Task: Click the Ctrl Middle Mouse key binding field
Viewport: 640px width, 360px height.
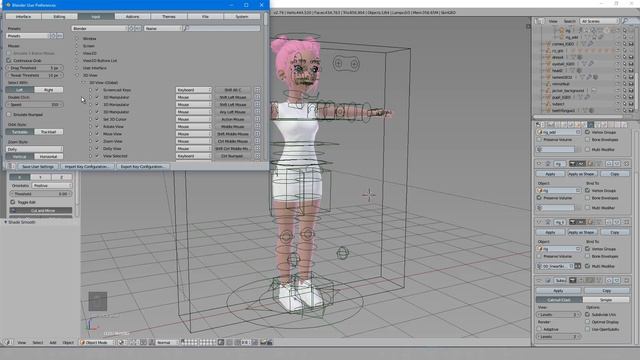Action: click(x=233, y=141)
